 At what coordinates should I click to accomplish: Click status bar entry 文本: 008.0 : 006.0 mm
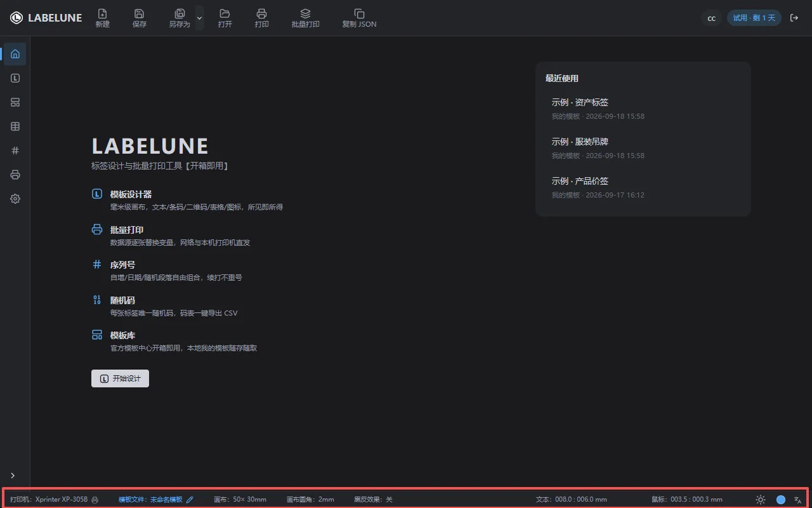pyautogui.click(x=572, y=500)
